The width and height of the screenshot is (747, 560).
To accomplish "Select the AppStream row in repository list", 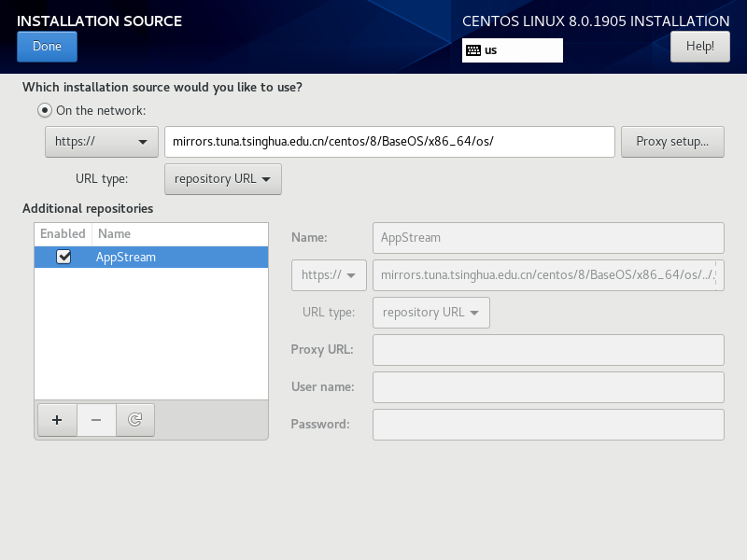I will point(151,258).
